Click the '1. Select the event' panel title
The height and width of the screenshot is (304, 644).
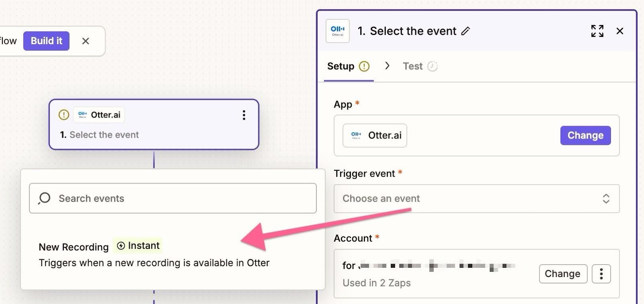tap(407, 31)
